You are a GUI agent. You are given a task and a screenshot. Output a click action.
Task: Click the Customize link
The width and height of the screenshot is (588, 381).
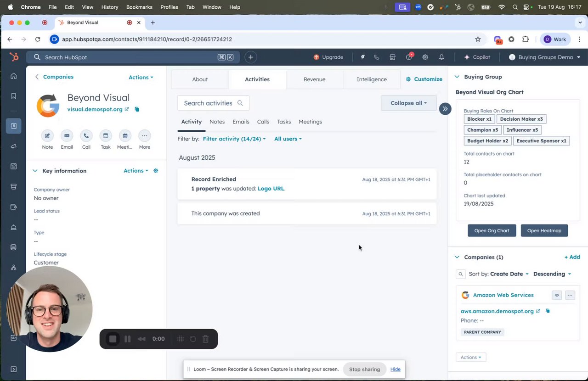(424, 79)
